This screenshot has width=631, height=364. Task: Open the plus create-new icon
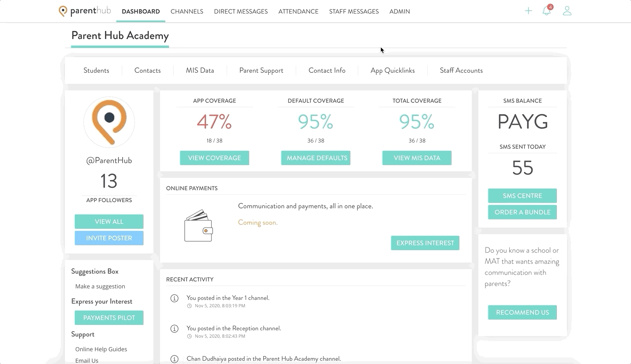tap(529, 11)
